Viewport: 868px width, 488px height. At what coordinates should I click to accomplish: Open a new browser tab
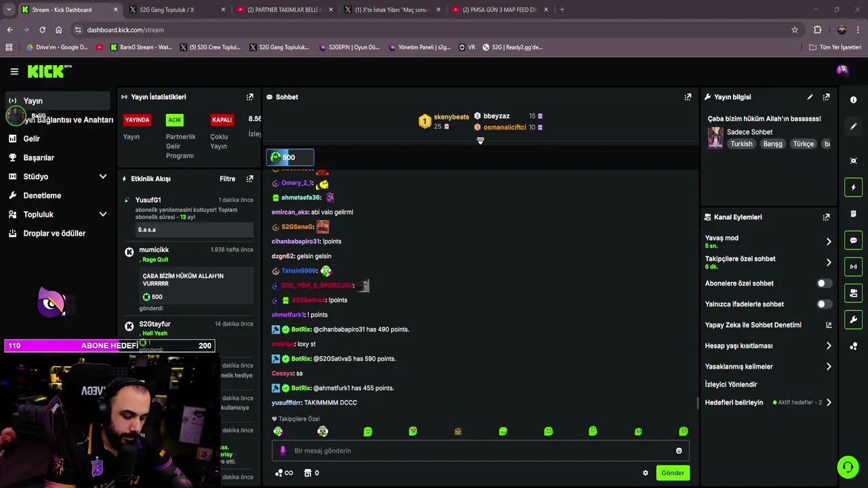(x=562, y=9)
